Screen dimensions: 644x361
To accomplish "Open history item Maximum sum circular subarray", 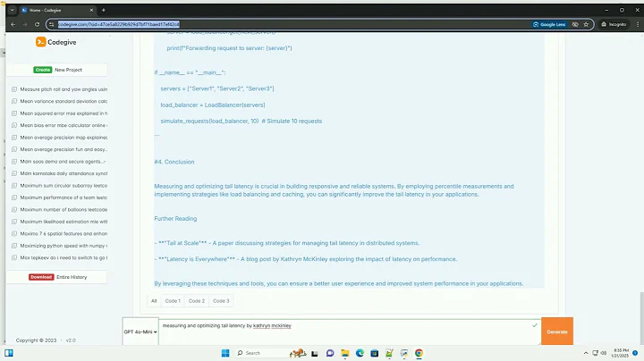I will click(64, 186).
